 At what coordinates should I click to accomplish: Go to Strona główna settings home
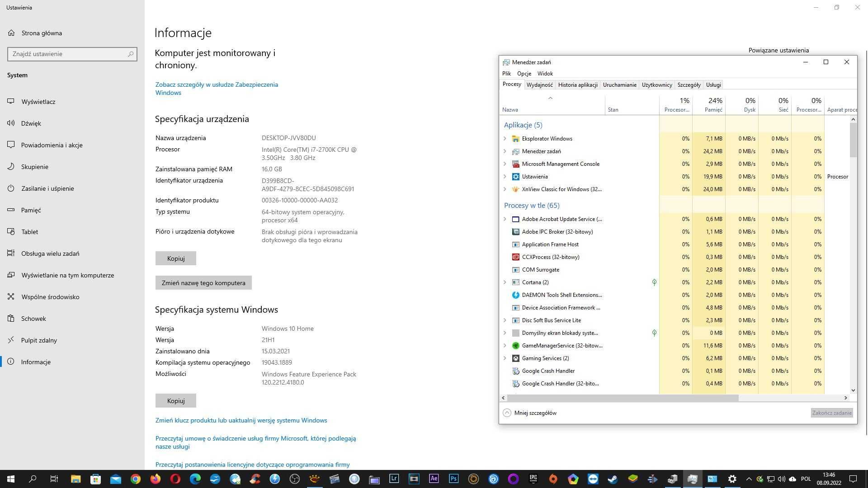[x=42, y=33]
